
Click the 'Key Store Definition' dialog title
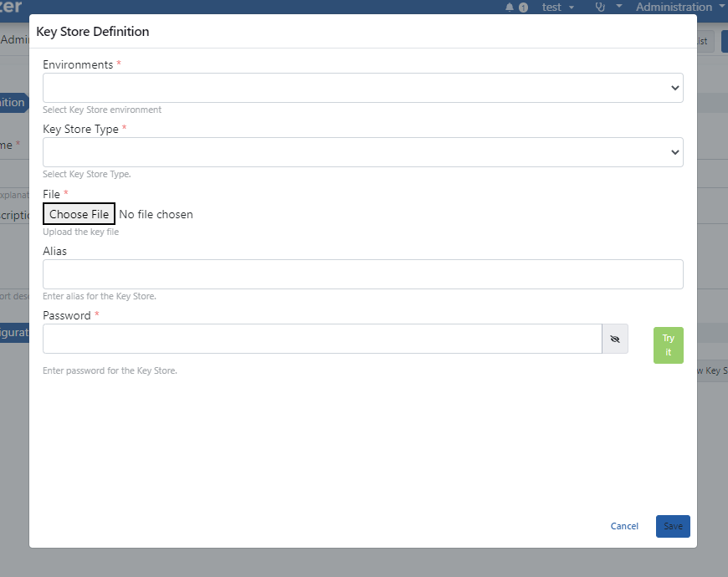tap(93, 32)
